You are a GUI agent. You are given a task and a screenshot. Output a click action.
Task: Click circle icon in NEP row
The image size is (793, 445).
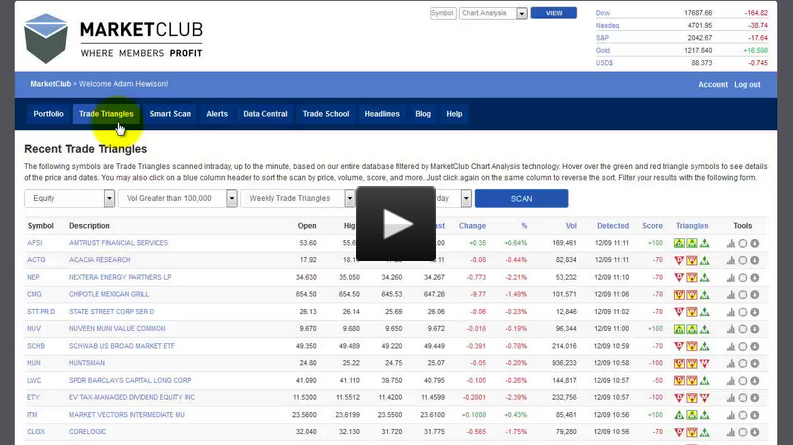pyautogui.click(x=743, y=278)
